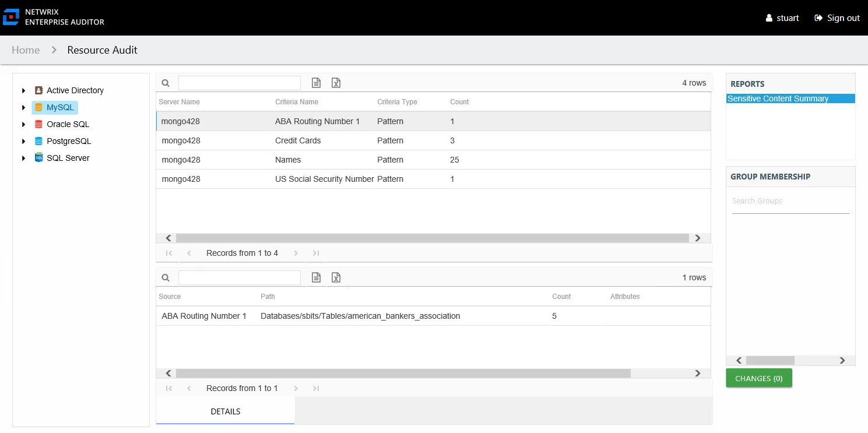Sort by Source column header
Screen dimensions: 868x433
[x=170, y=297]
